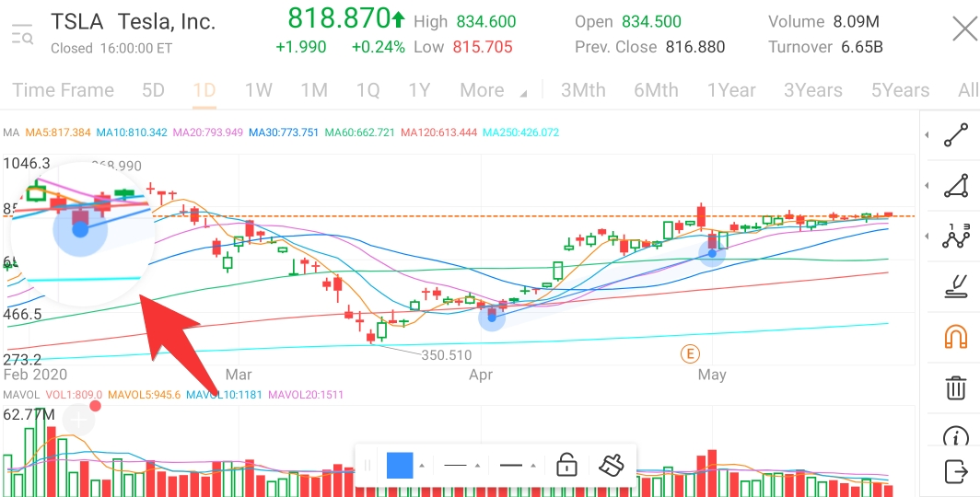Viewport: 980px width, 497px height.
Task: Close the chart with the X icon
Action: tap(963, 29)
